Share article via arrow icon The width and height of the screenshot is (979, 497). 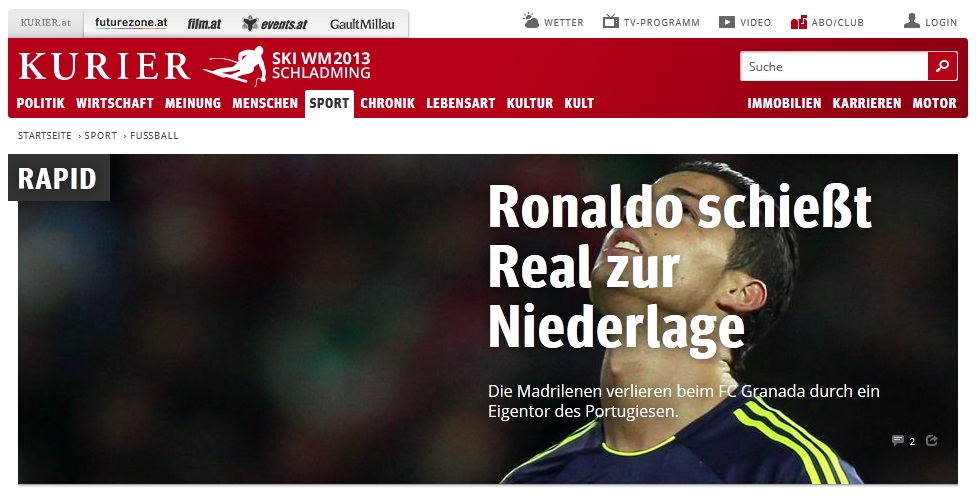click(x=932, y=441)
